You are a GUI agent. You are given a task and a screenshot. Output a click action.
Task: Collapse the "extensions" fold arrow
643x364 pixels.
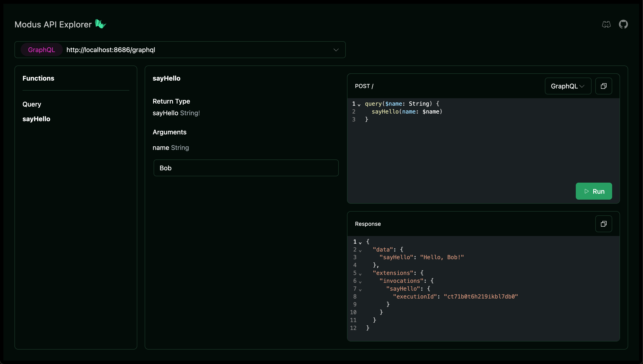coord(360,274)
